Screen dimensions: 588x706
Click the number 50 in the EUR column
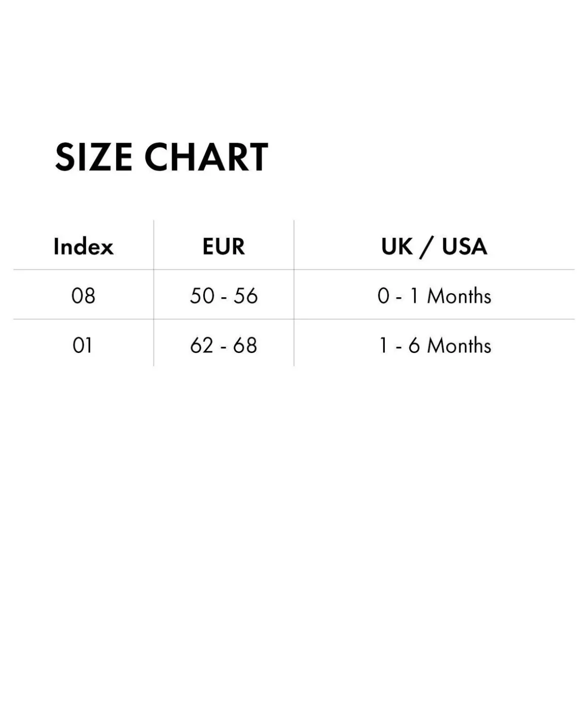pos(202,296)
